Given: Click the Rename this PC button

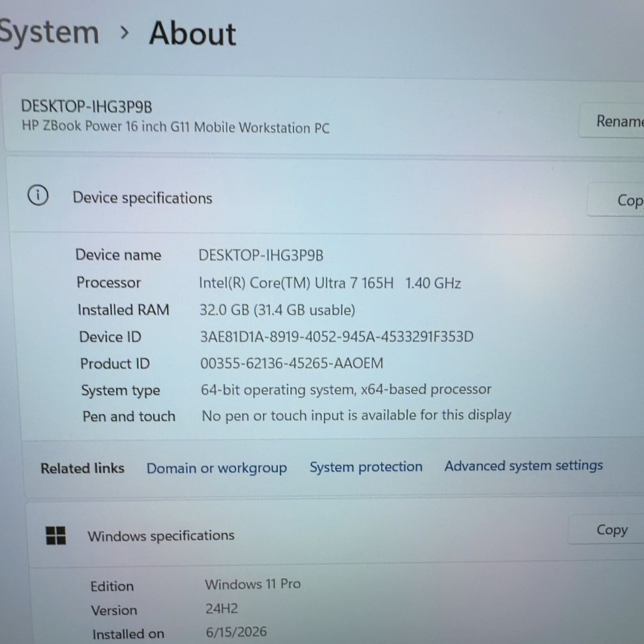Looking at the screenshot, I should (611, 121).
